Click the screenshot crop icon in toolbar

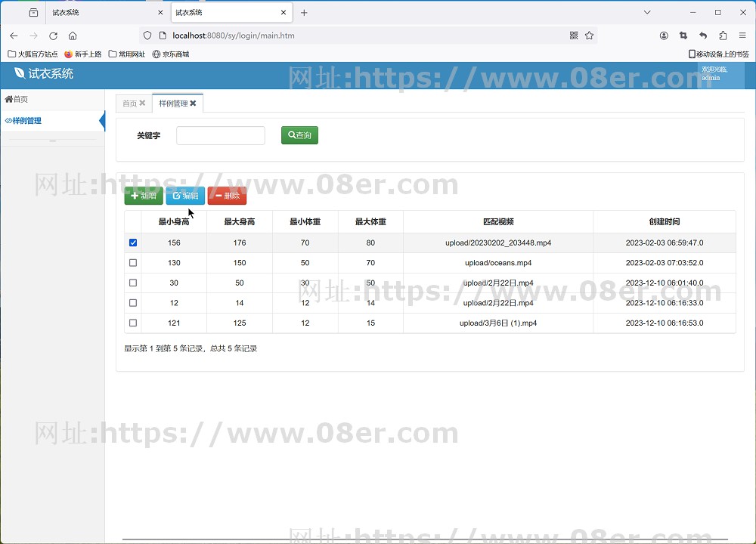click(x=683, y=36)
